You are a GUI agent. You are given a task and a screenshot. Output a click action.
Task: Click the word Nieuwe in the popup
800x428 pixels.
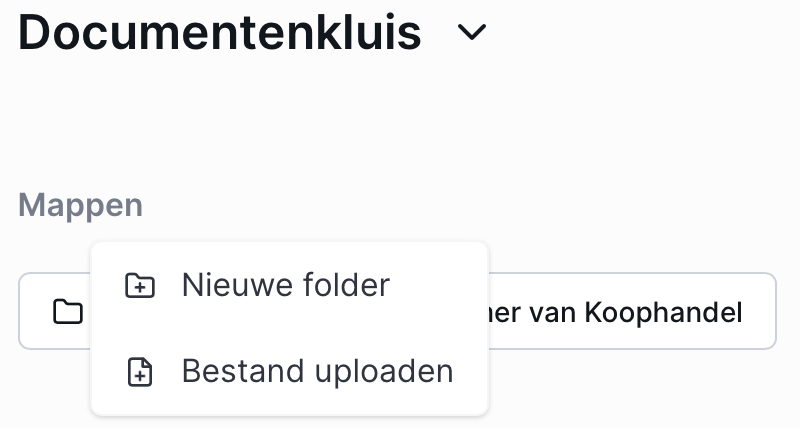tap(237, 285)
